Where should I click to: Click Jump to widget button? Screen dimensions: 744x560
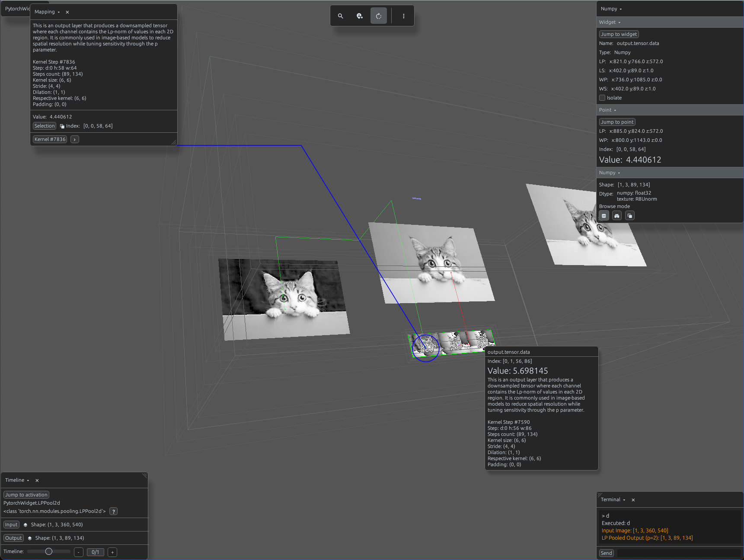click(619, 34)
